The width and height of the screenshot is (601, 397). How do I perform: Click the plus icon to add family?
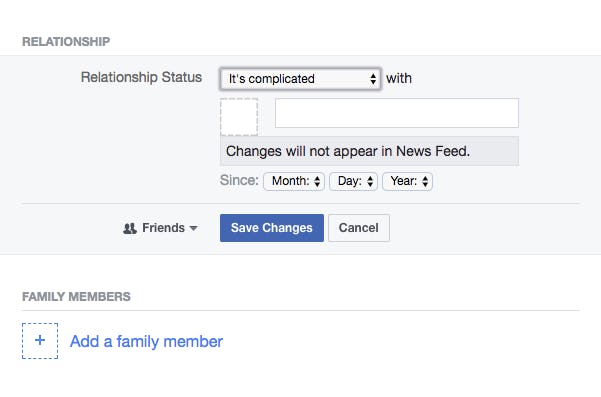(x=40, y=341)
